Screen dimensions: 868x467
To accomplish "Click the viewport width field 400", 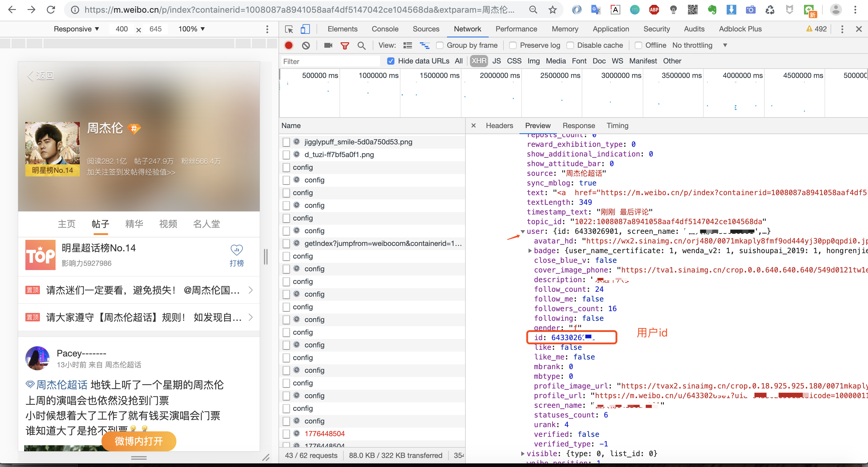I will click(122, 29).
